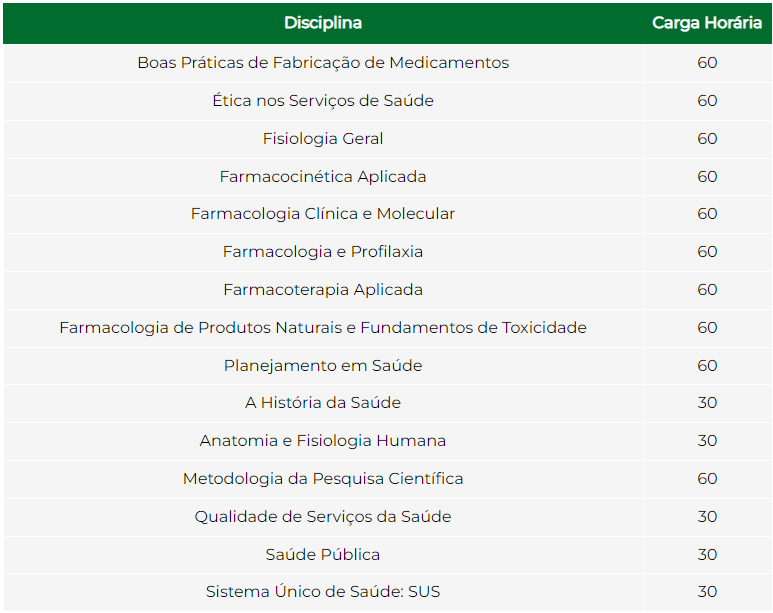The width and height of the screenshot is (773, 613).
Task: Click hours value for Fisiologia Geral
Action: pyautogui.click(x=707, y=139)
